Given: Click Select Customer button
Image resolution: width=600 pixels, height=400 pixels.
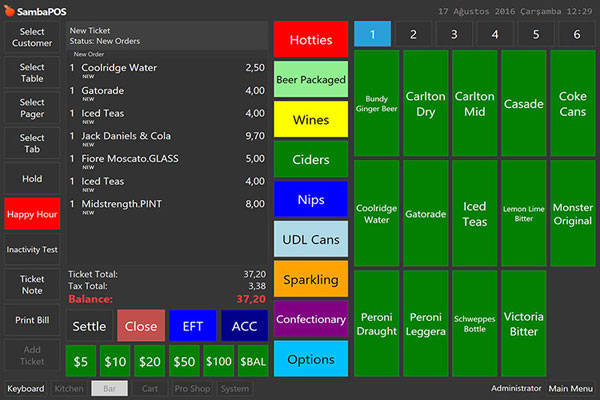Looking at the screenshot, I should pyautogui.click(x=32, y=37).
